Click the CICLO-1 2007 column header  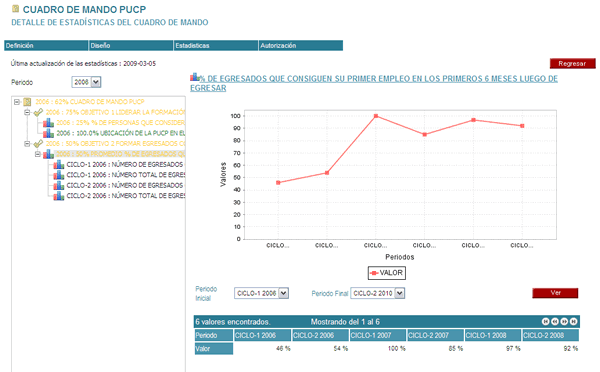[378, 335]
